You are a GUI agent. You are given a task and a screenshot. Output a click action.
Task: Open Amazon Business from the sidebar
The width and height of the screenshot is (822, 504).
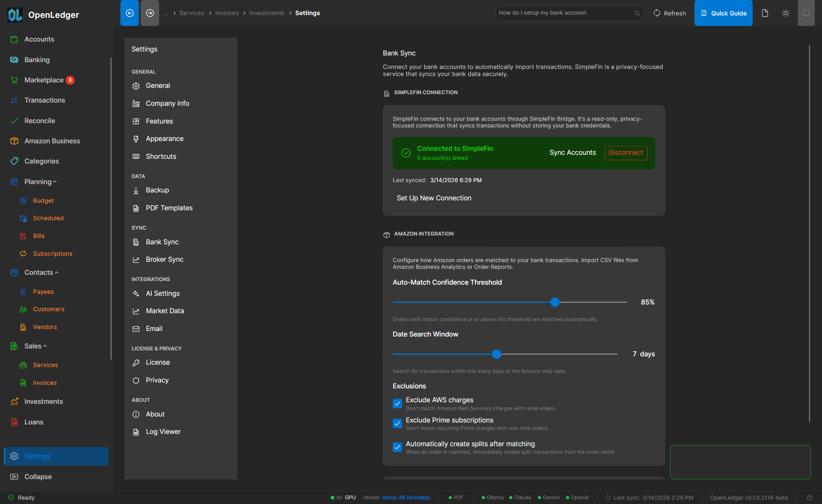pyautogui.click(x=52, y=141)
